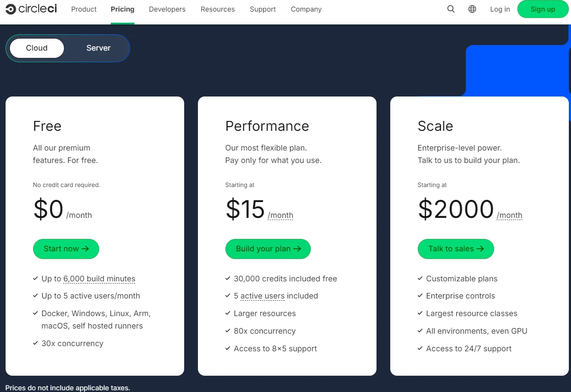
Task: Switch to the Server option
Action: pyautogui.click(x=98, y=48)
